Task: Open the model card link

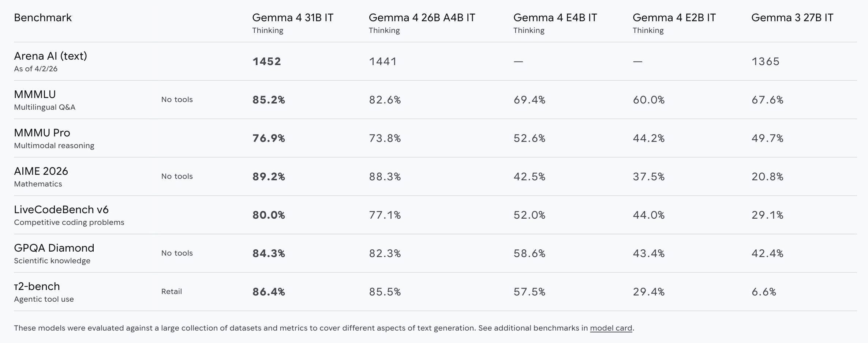Action: pos(611,328)
